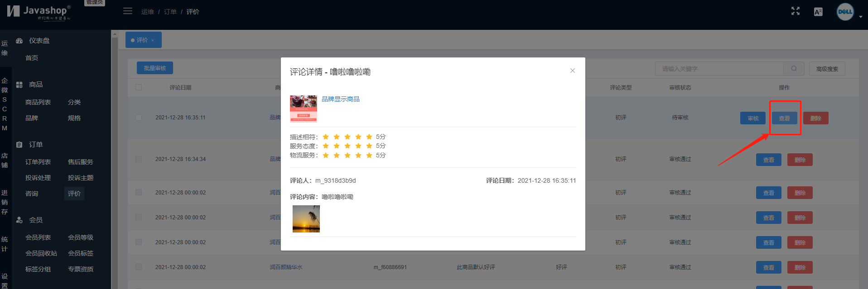Switch to 进销存 section in left rail
The image size is (868, 289).
point(5,202)
